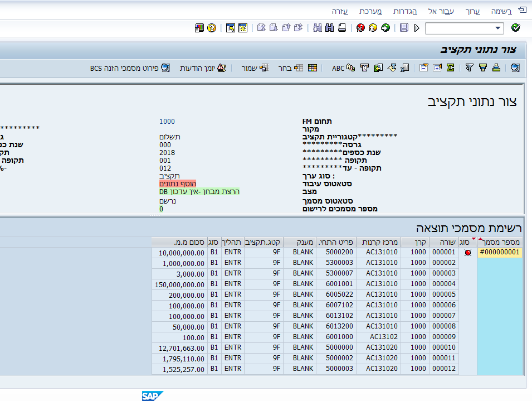Click the Sort Ascending icon
This screenshot has height=401, width=532.
(496, 68)
